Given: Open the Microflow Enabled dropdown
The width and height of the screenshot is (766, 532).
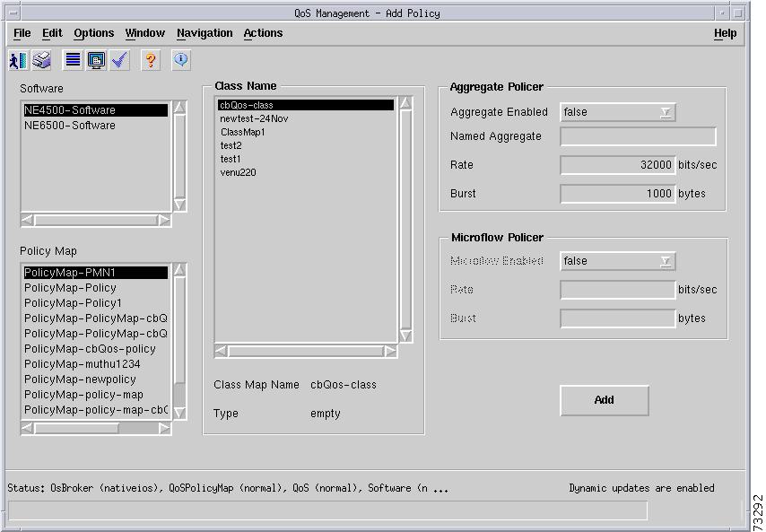Looking at the screenshot, I should (x=618, y=261).
